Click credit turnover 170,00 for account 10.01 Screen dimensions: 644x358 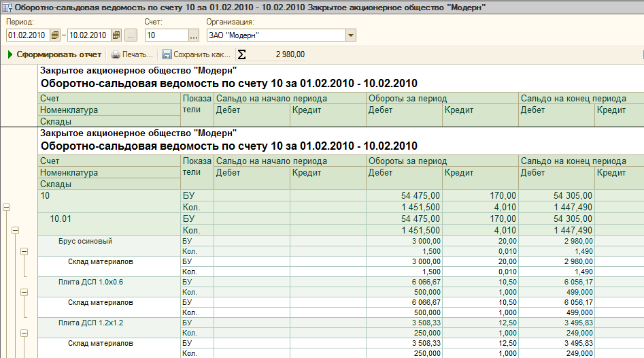pyautogui.click(x=480, y=218)
